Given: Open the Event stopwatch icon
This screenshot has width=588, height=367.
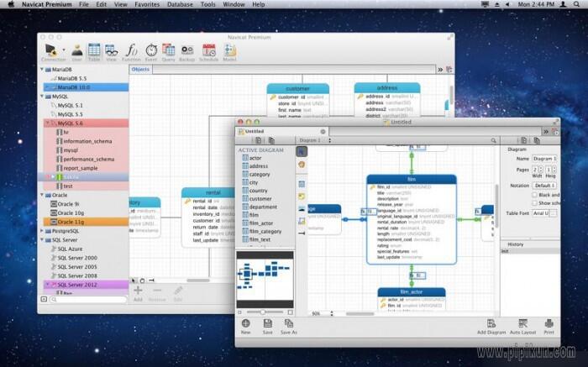Looking at the screenshot, I should tap(151, 50).
